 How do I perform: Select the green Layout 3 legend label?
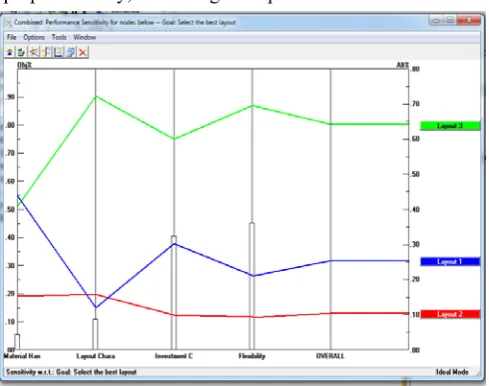click(x=450, y=126)
